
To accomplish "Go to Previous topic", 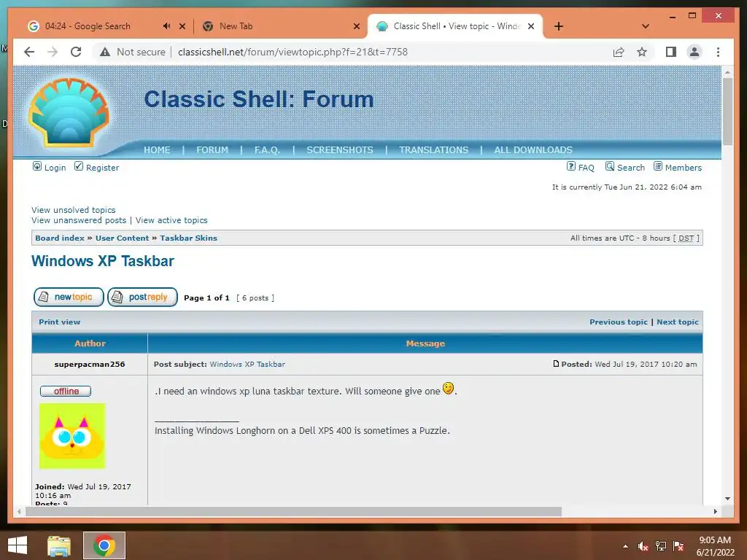I will (619, 322).
